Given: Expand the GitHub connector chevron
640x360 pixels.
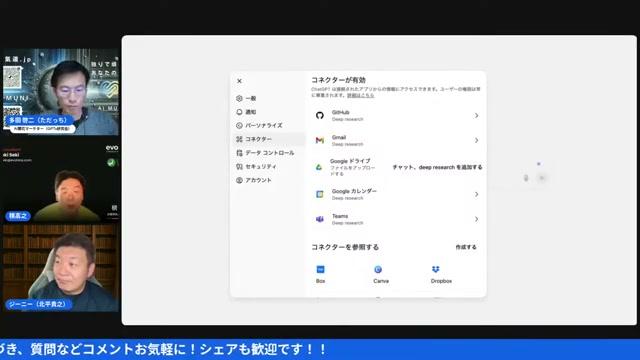Looking at the screenshot, I should [476, 116].
